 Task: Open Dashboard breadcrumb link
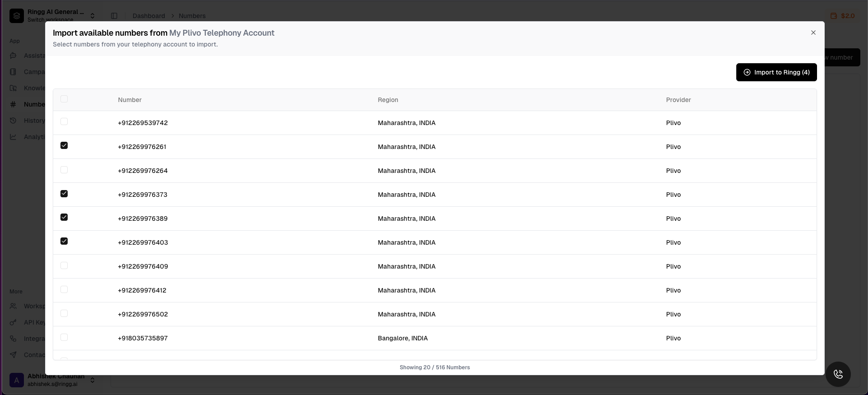[x=149, y=16]
